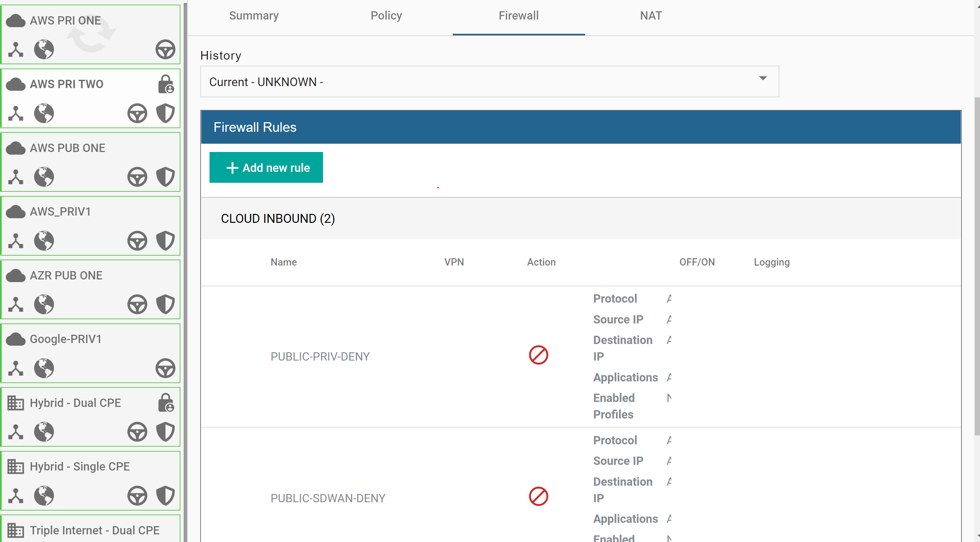
Task: Click the Name column header
Action: point(283,262)
